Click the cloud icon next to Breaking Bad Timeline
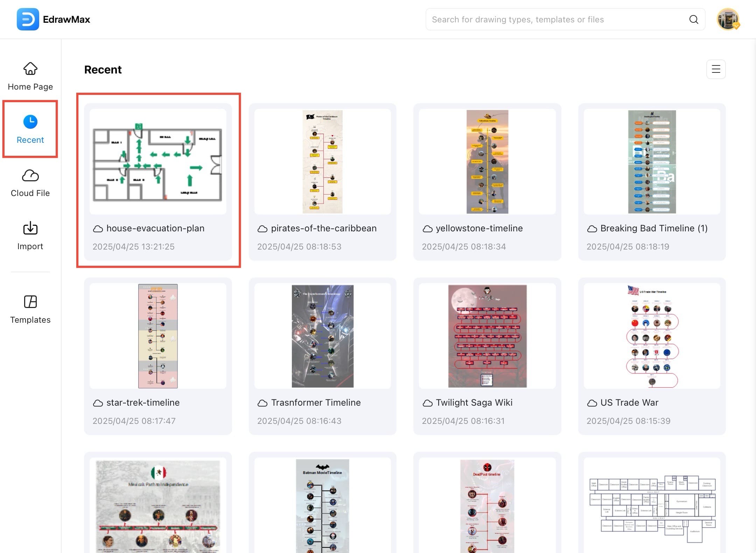Screen dimensions: 756x553 (592, 228)
